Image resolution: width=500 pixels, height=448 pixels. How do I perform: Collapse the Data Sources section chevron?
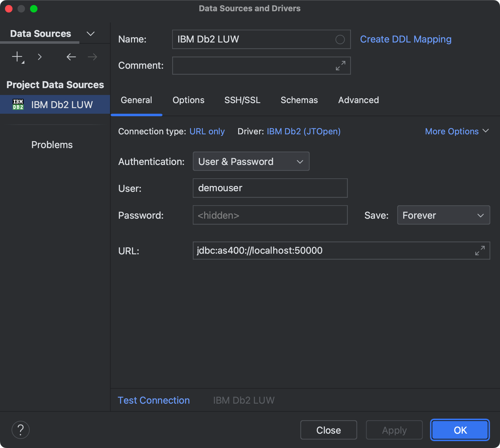click(90, 33)
